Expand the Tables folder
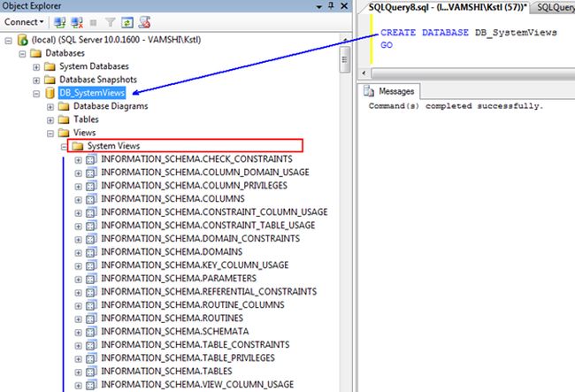Viewport: 575px width, 392px height. tap(50, 120)
